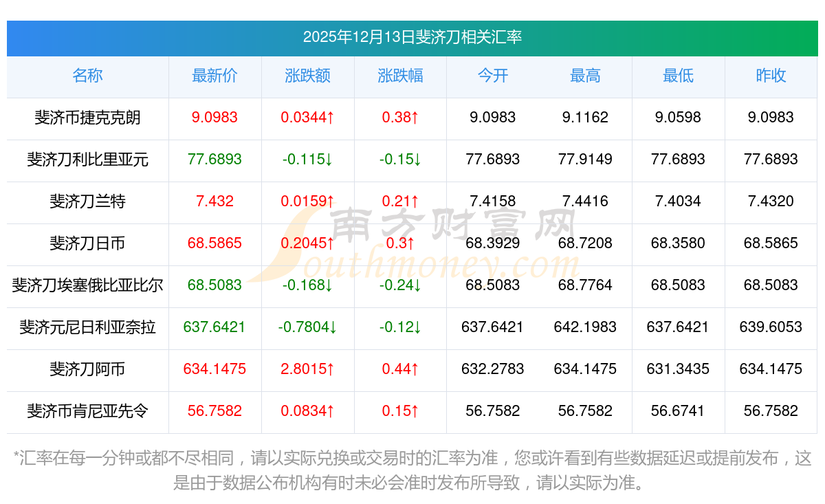Select the 最新价 column header

pos(214,76)
